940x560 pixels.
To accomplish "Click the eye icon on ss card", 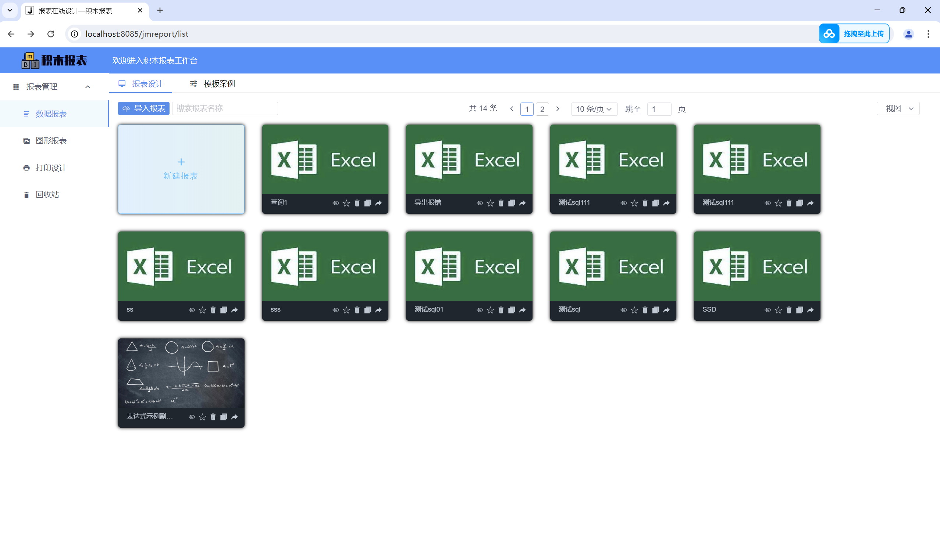I will click(192, 310).
